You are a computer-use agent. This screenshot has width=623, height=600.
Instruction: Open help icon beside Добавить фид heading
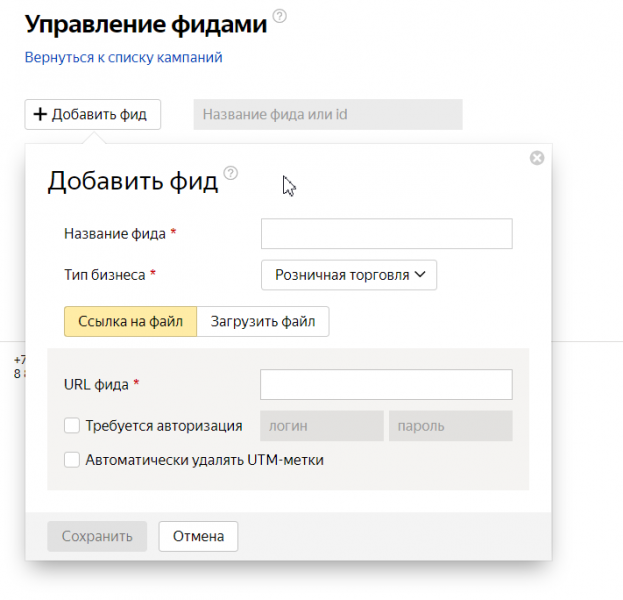click(x=230, y=173)
